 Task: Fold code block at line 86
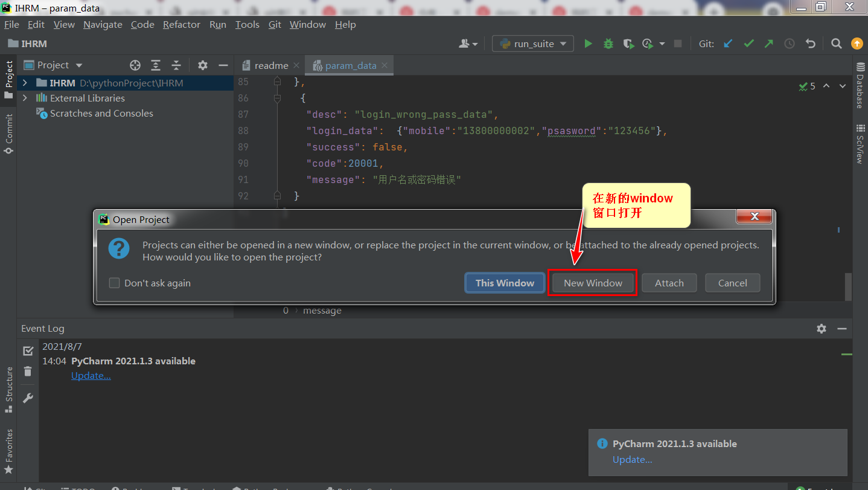coord(278,97)
